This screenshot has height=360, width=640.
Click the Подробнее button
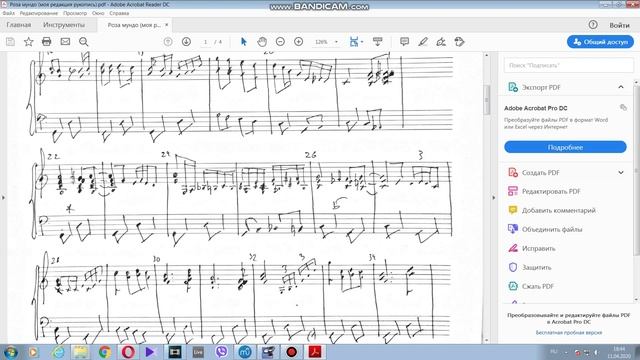coord(565,147)
